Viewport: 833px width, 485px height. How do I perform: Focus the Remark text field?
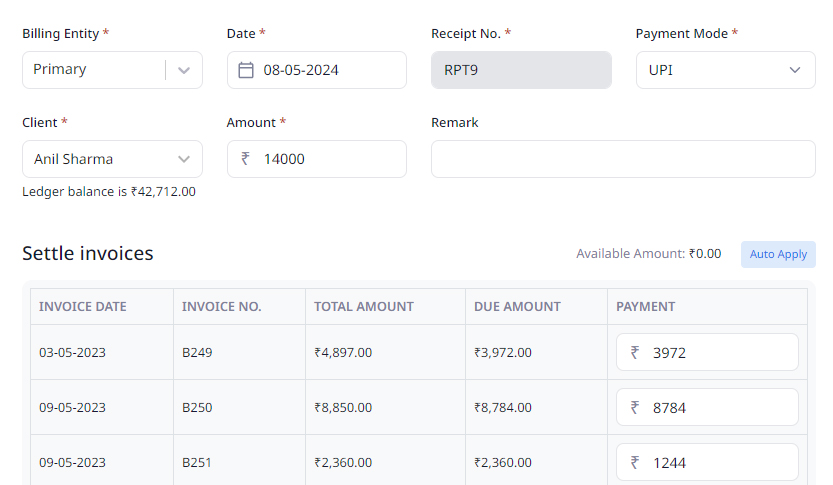[623, 159]
